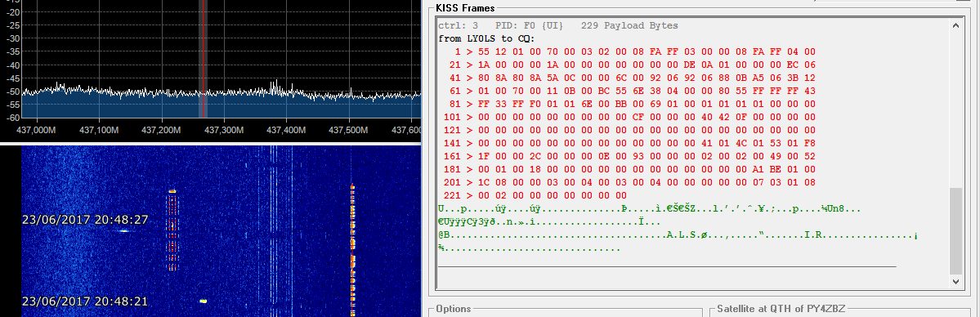The width and height of the screenshot is (980, 317).
Task: Click the 20:48:21 waterfall timestamp
Action: tap(85, 301)
